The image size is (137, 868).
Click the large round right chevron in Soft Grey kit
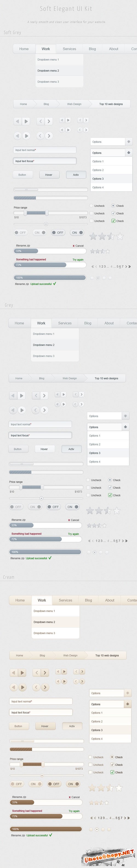coord(49,136)
